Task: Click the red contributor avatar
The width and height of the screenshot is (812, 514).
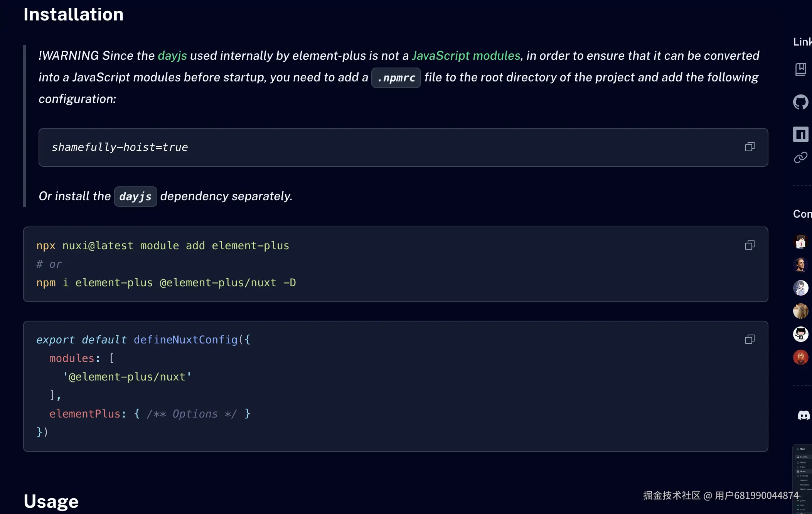Action: pos(800,357)
